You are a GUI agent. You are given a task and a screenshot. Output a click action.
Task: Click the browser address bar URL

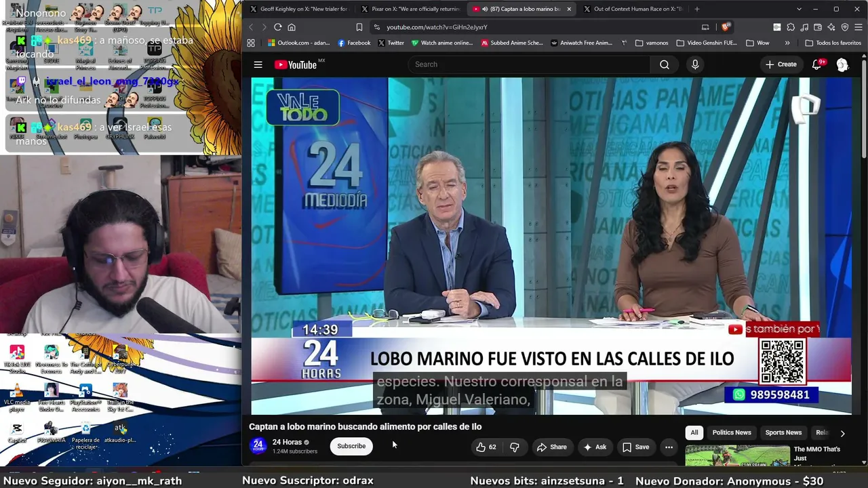(x=437, y=27)
